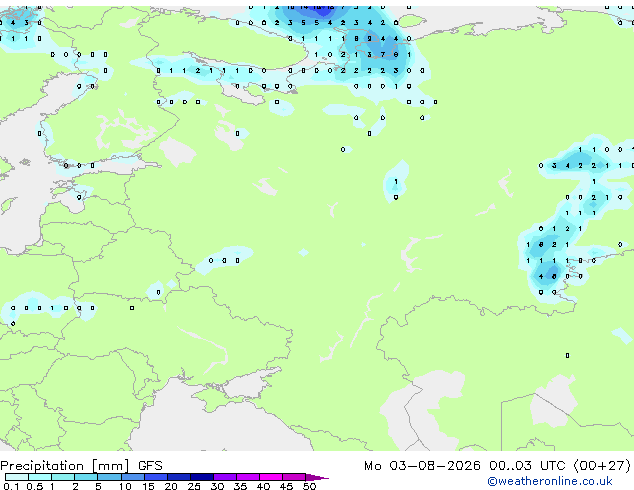Click the '00..03 UTC' time range text
This screenshot has height=490, width=634.
tap(527, 466)
